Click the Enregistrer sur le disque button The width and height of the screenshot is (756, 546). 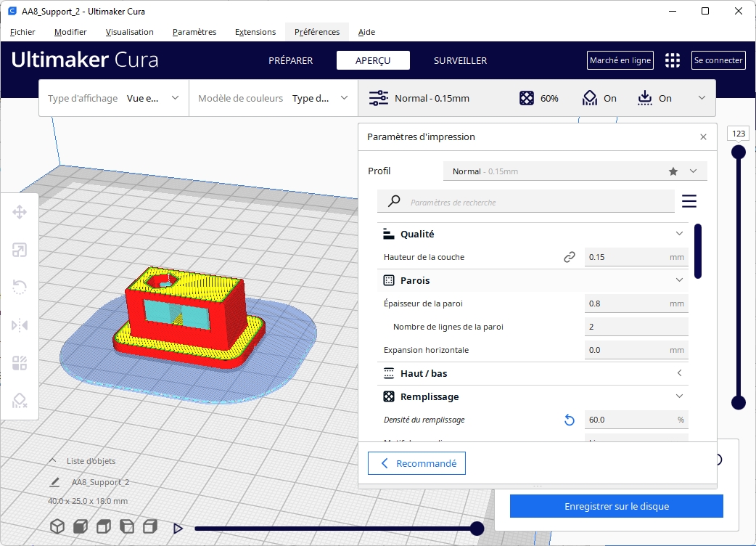coord(616,506)
